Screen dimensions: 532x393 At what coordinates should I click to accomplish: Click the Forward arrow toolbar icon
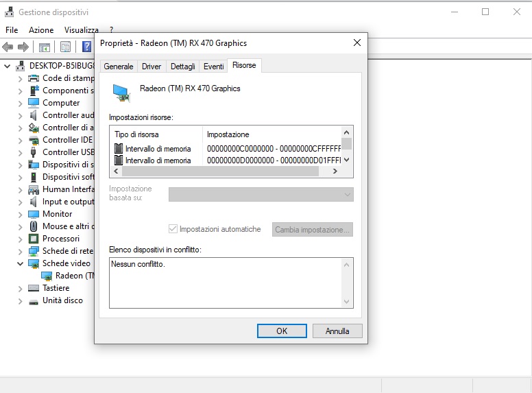[23, 47]
